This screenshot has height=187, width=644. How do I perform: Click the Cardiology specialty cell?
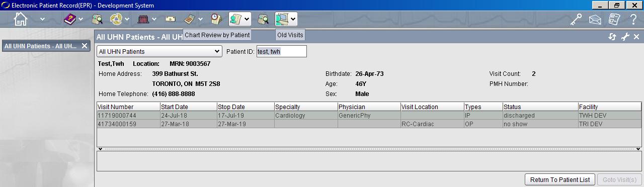[x=306, y=116]
